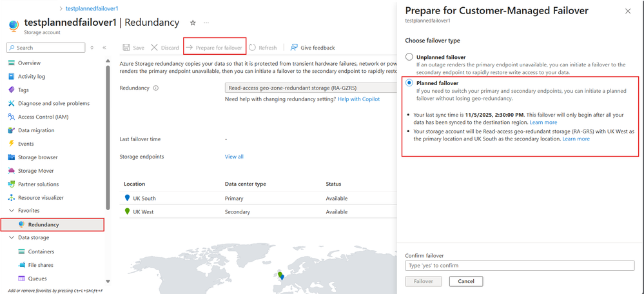
Task: Click View all storage endpoints link
Action: [234, 157]
